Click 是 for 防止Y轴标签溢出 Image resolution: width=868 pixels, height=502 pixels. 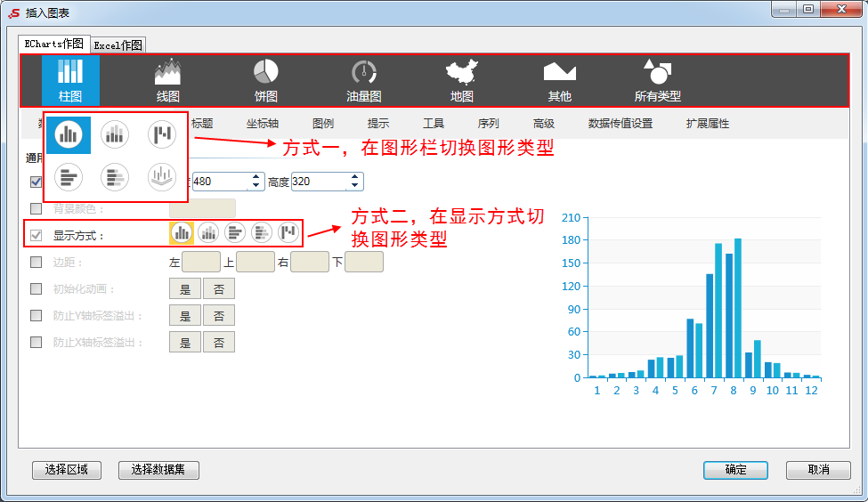tap(185, 315)
